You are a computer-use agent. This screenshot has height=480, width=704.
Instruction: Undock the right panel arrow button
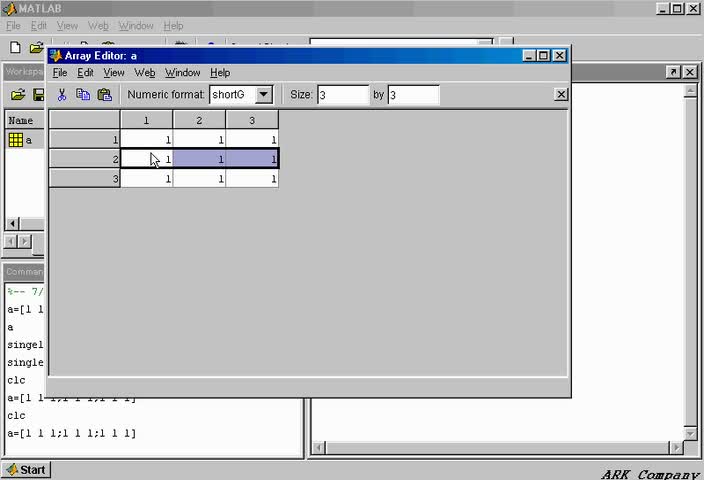click(673, 72)
